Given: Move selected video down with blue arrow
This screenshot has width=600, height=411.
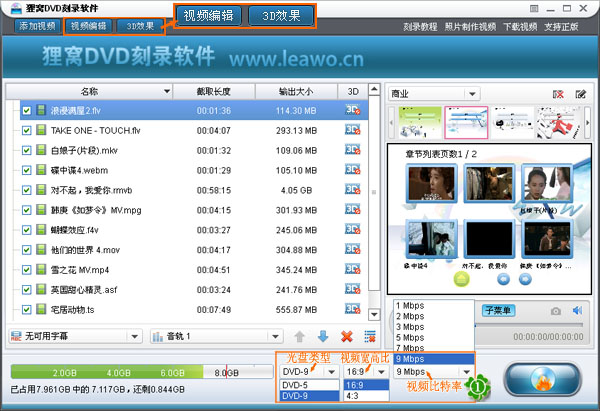Looking at the screenshot, I should click(x=323, y=337).
